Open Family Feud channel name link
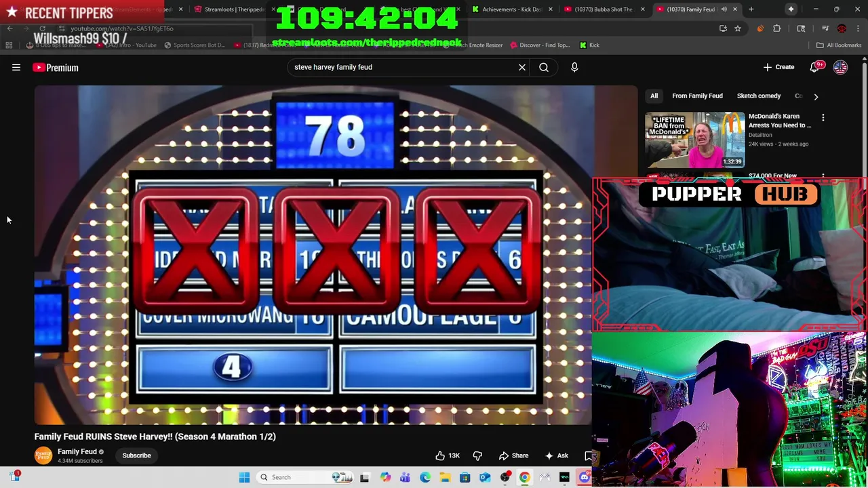868x488 pixels. tap(77, 451)
